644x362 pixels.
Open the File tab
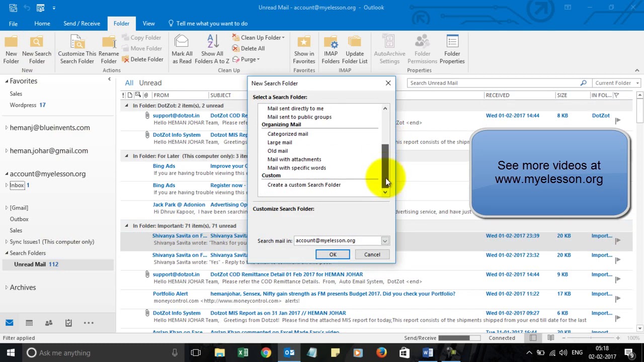click(13, 24)
